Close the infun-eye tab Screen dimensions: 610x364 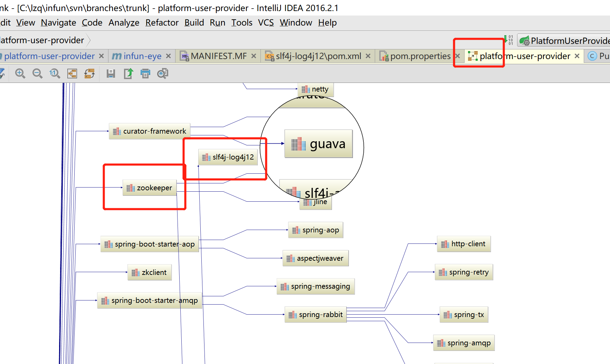pos(169,56)
